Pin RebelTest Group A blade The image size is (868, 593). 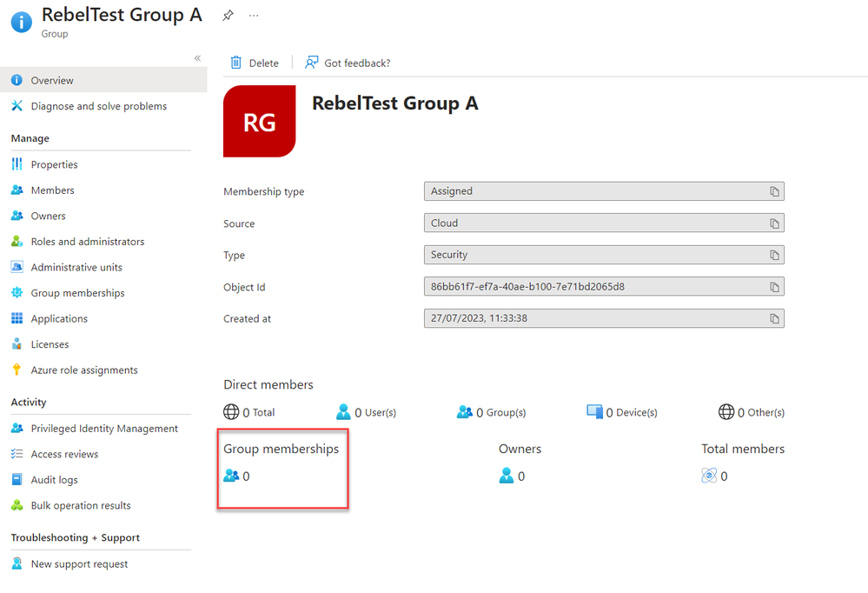[x=228, y=16]
